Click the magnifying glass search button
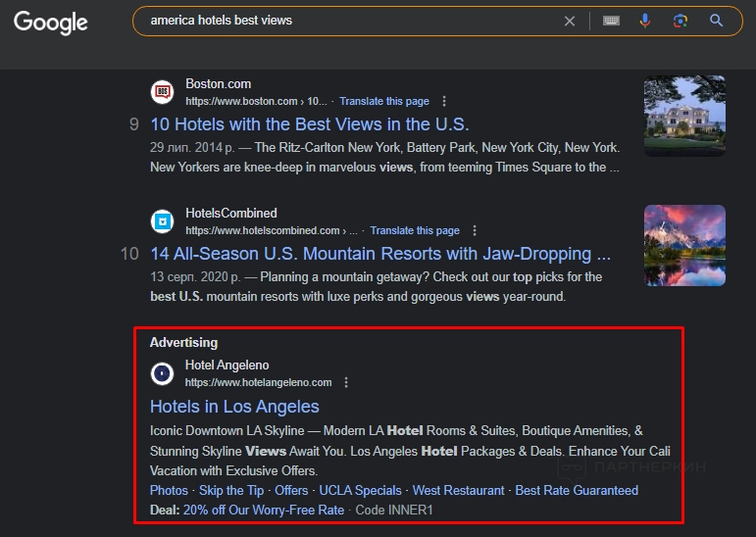 pyautogui.click(x=716, y=21)
